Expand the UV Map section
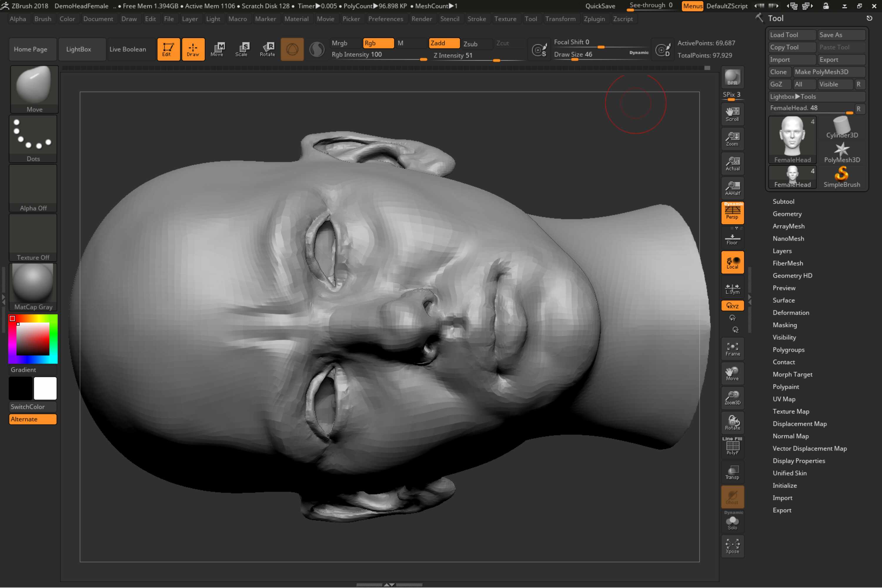The image size is (882, 588). (784, 399)
